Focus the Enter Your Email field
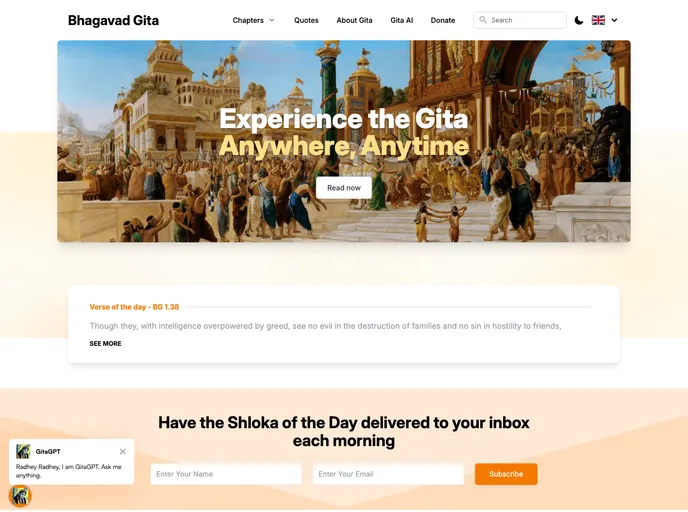Screen dimensions: 688x512 [x=388, y=474]
